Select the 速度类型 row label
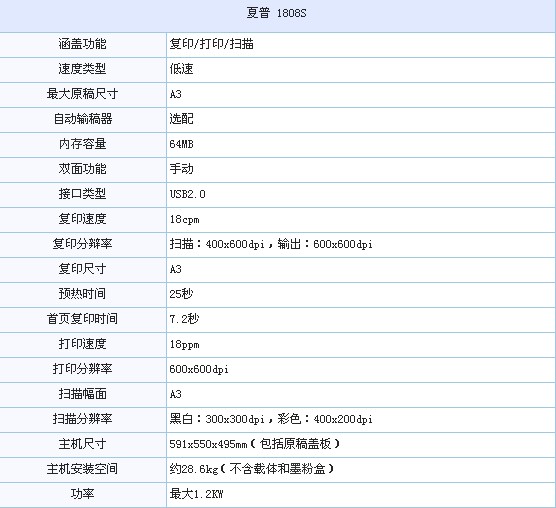556x508 pixels. [82, 69]
